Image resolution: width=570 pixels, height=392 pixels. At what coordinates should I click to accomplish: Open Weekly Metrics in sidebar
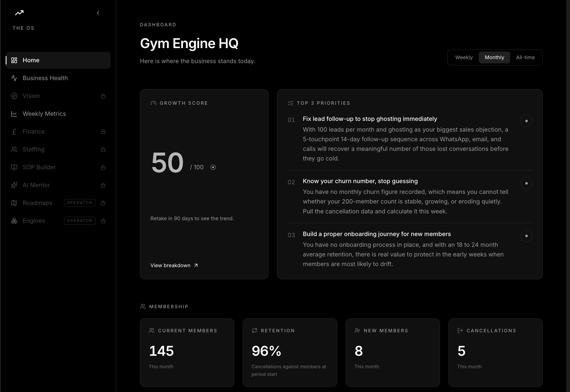(58, 114)
